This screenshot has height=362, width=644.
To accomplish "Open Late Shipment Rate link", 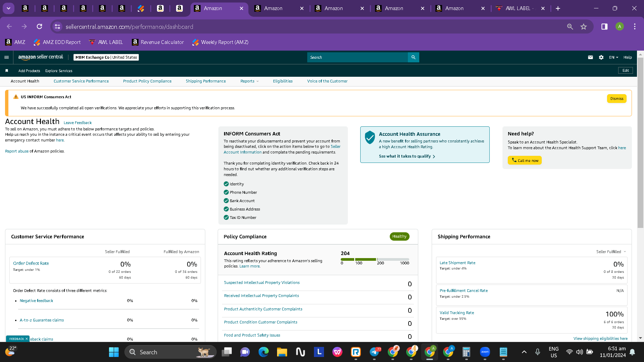I will point(458,263).
